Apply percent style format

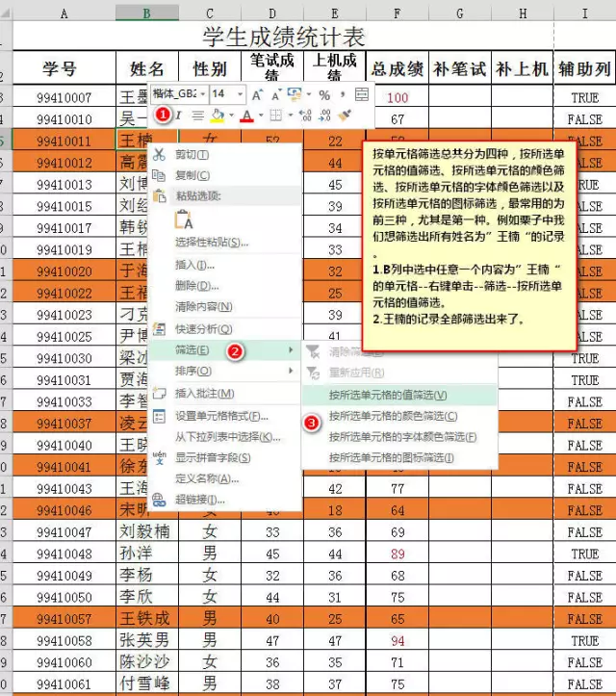click(x=324, y=94)
